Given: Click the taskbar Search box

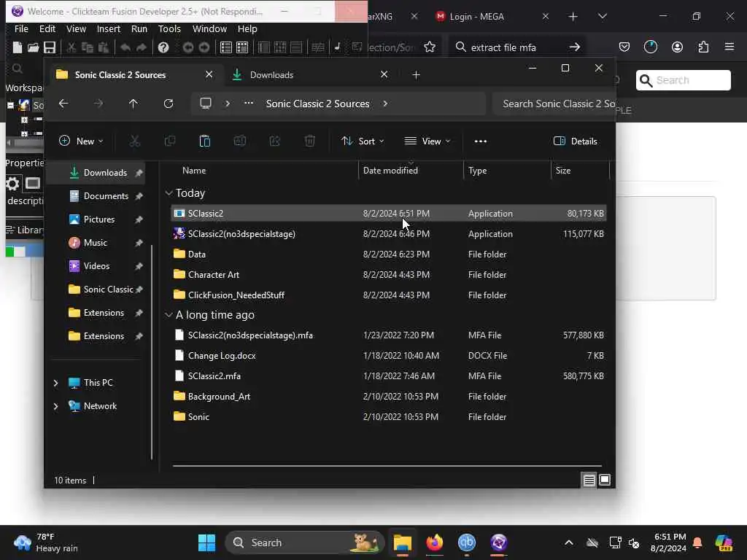Looking at the screenshot, I should pyautogui.click(x=305, y=542).
